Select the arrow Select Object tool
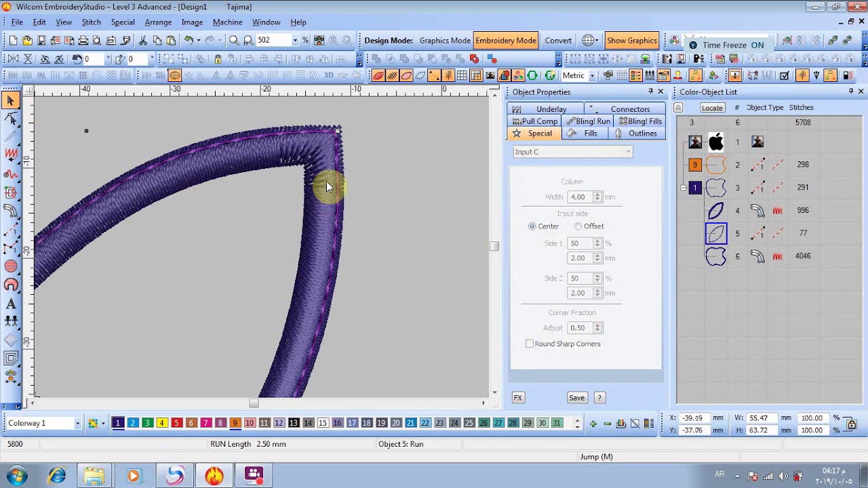 tap(10, 101)
